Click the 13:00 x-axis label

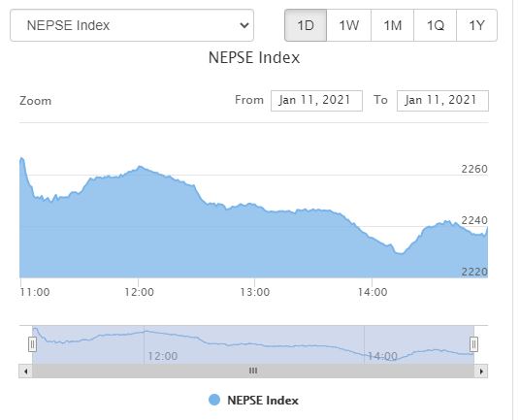click(255, 292)
